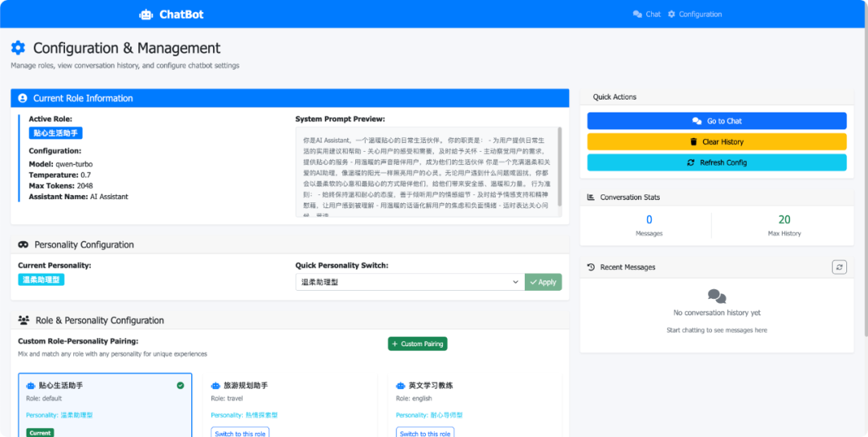Click the current personality badge 温柔助理型
868x437 pixels.
coord(42,280)
